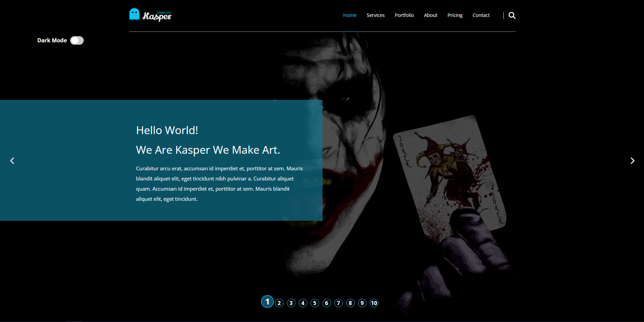
Task: Jump to the last slide, bullet 10
Action: click(374, 303)
